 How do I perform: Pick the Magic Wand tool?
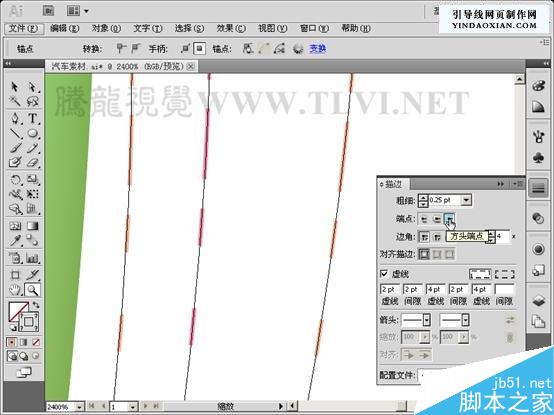click(14, 101)
